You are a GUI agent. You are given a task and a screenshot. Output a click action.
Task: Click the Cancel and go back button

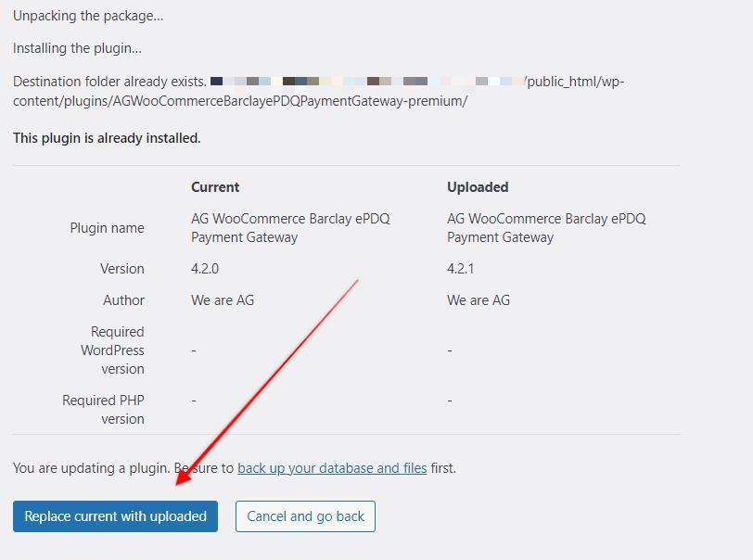point(305,516)
